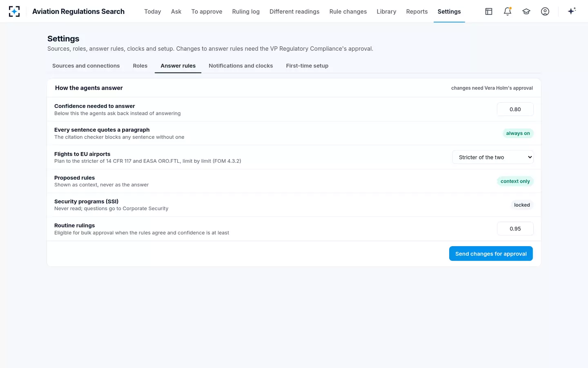Click the 'Security programs (SSI)' label

[x=87, y=202]
